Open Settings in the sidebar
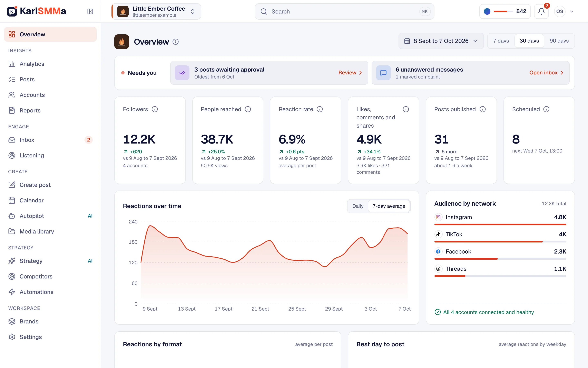The image size is (588, 368). point(50,337)
